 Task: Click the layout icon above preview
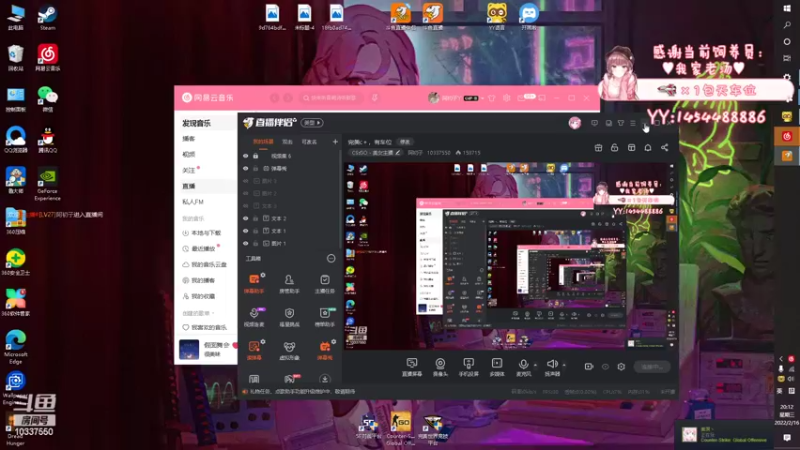[631, 147]
